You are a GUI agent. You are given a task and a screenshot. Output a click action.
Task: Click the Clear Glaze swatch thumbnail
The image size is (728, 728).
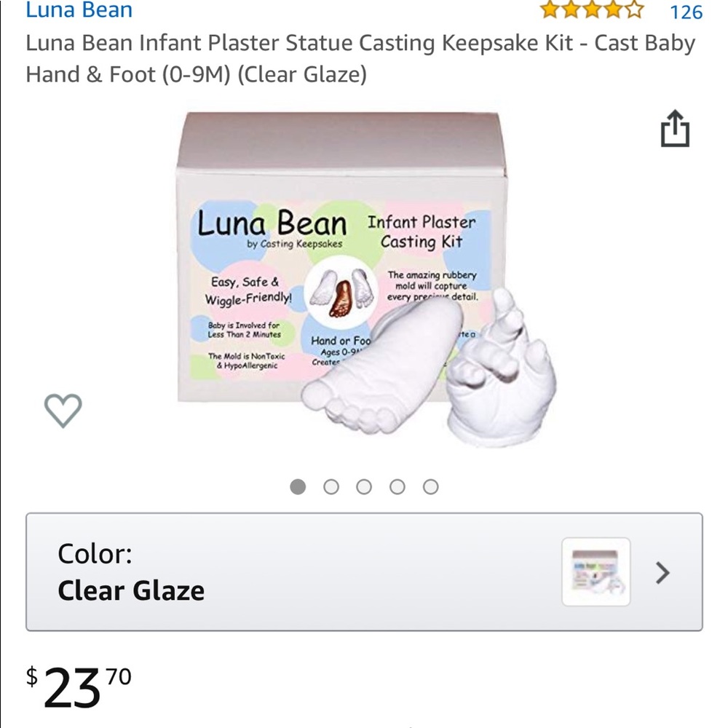[595, 572]
